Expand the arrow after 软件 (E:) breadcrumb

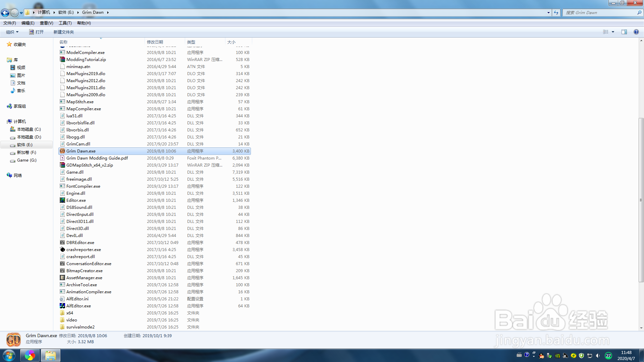[x=78, y=12]
